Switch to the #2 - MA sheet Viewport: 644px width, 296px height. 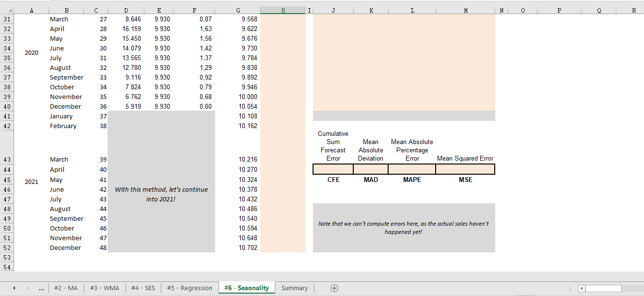coord(66,288)
